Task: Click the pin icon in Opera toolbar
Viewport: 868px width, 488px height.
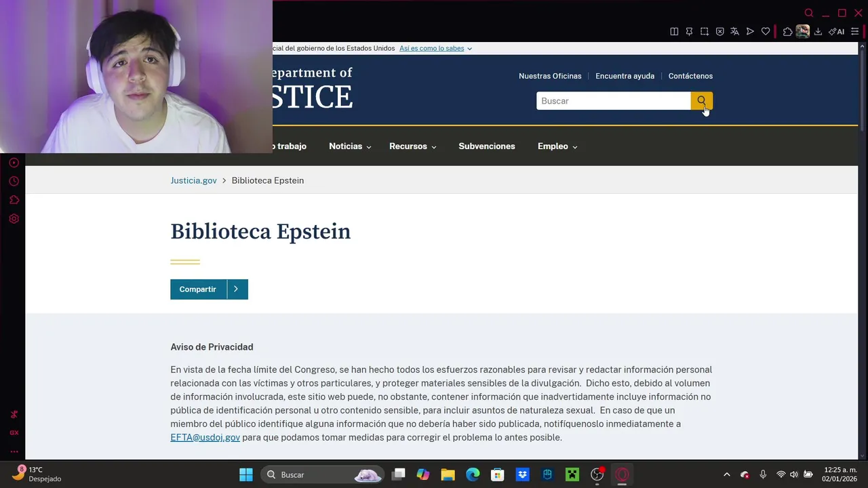Action: point(689,31)
